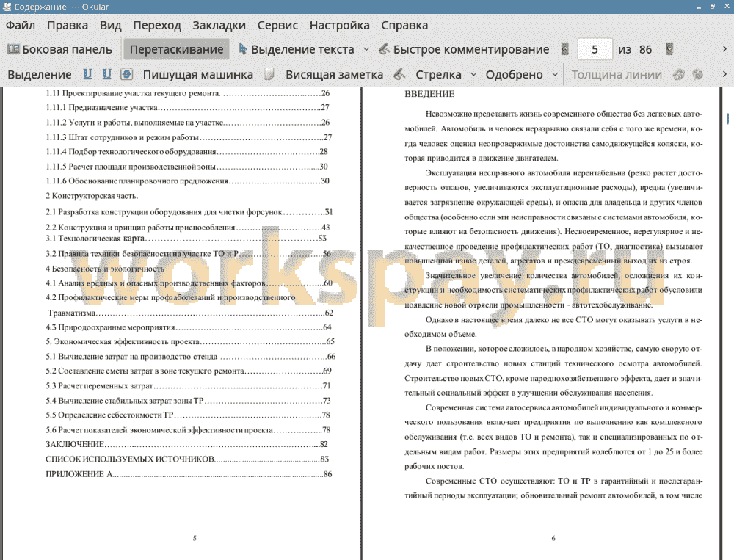
Task: Open the Файл menu
Action: (21, 25)
